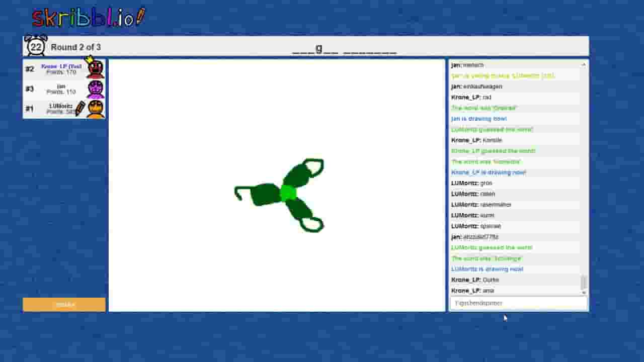Viewport: 644px width, 362px height.
Task: Click LUMoritz's orange avatar
Action: [x=95, y=109]
